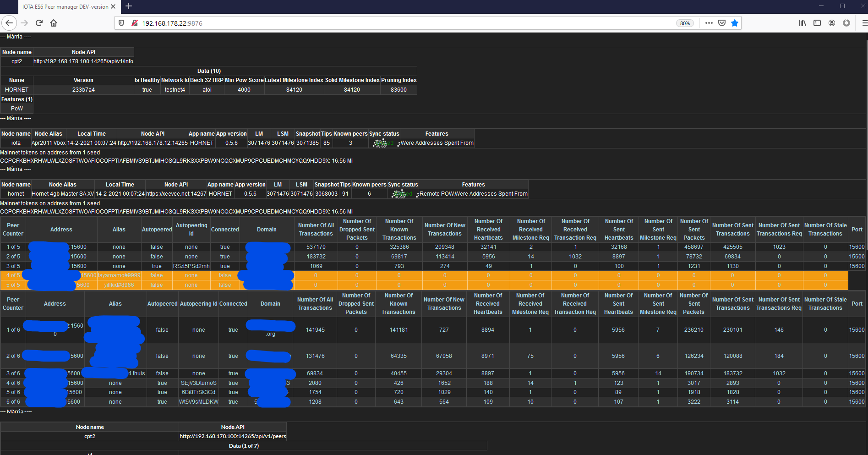Screen dimensions: 868x455
Task: Open a new tab with the plus button
Action: pyautogui.click(x=129, y=6)
